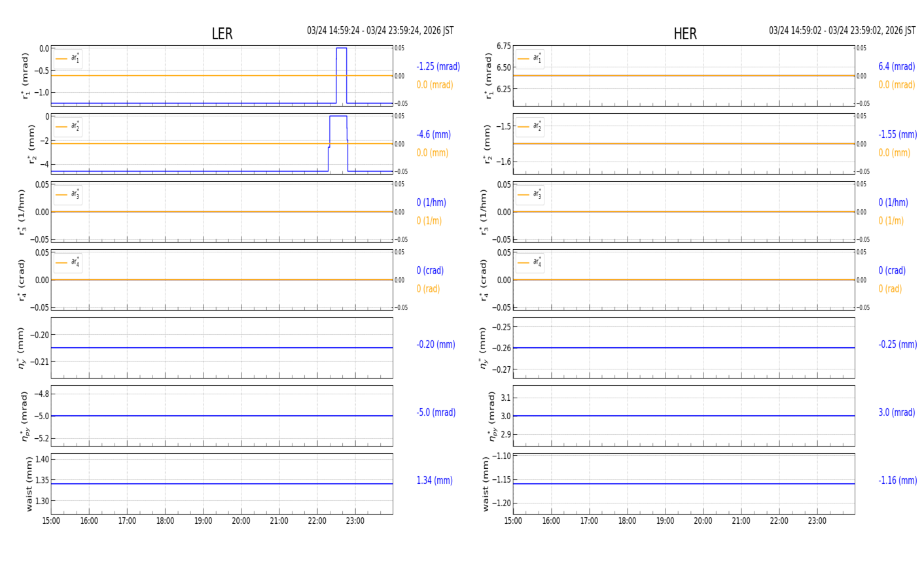This screenshot has width=924, height=565.
Task: Click the ∂r4 legend box in HER plot
Action: [529, 263]
